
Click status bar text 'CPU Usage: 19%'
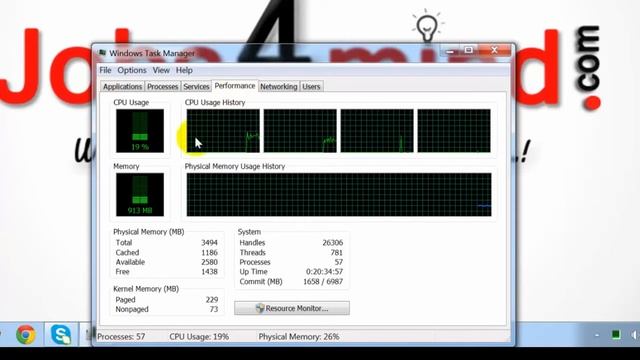(x=199, y=337)
